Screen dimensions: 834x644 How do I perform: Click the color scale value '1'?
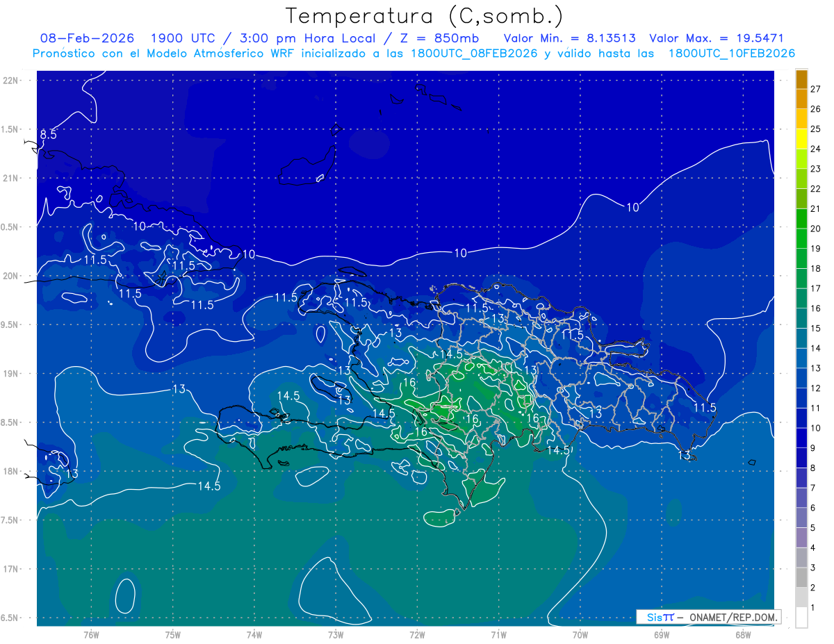tap(812, 607)
